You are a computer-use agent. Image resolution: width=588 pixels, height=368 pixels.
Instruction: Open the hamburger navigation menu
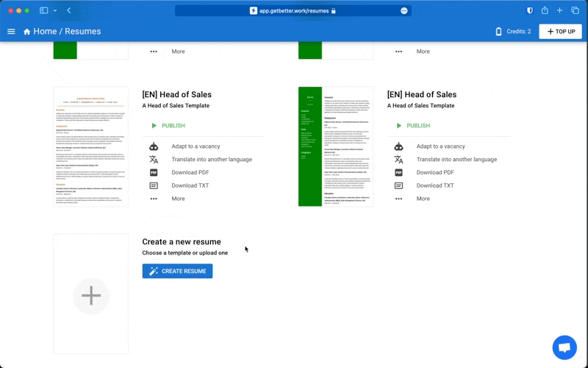click(x=11, y=32)
